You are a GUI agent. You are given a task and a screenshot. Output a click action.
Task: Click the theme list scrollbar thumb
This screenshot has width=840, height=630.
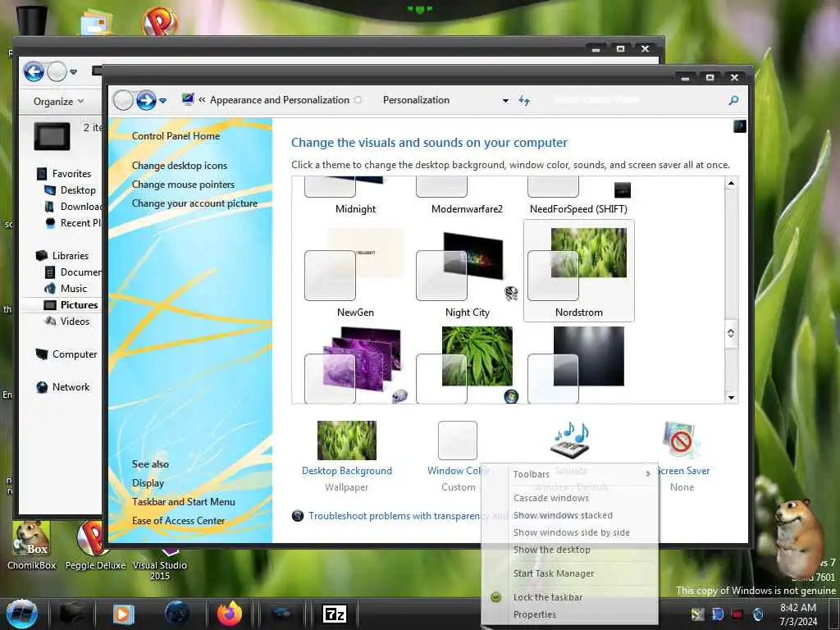(x=731, y=333)
